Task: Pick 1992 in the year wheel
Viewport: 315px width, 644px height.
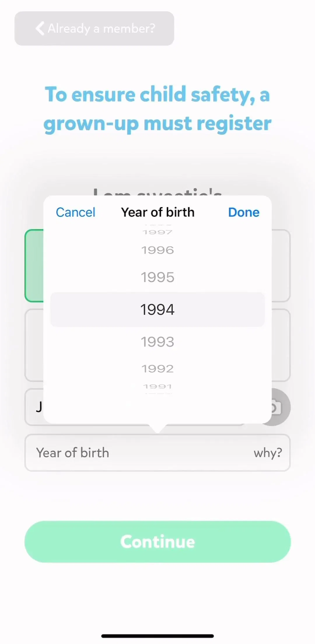Action: click(157, 369)
